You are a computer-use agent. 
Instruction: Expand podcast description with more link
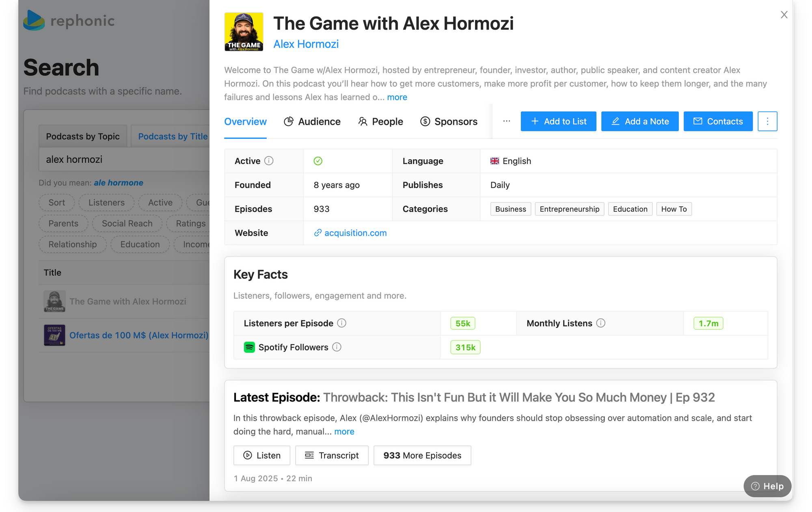pyautogui.click(x=397, y=97)
